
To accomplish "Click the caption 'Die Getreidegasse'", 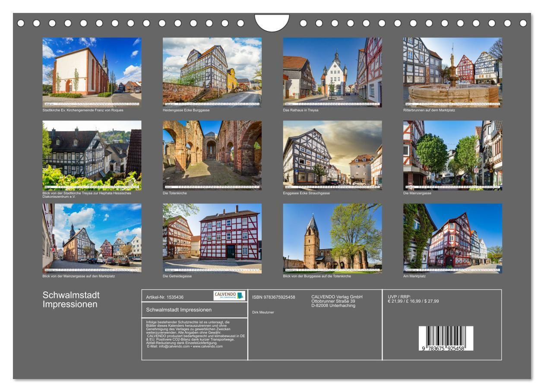I will (177, 276).
